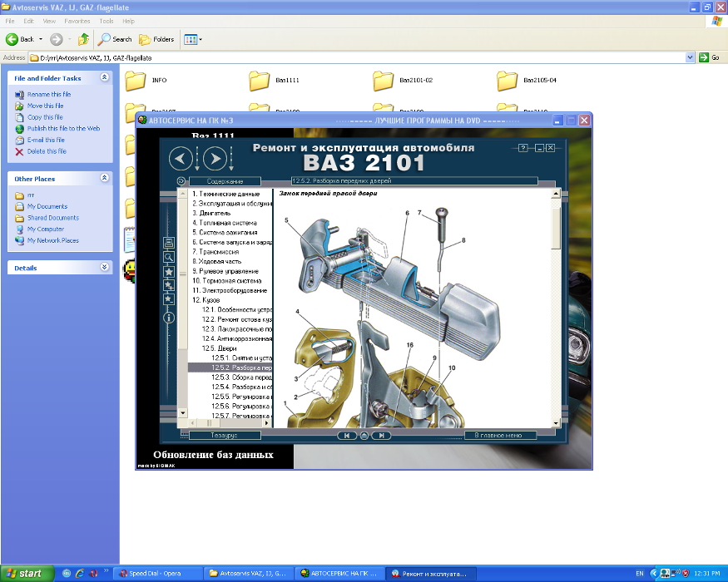Click the back arrow in the manual viewer
Screen dimensions: 728x582
181,158
